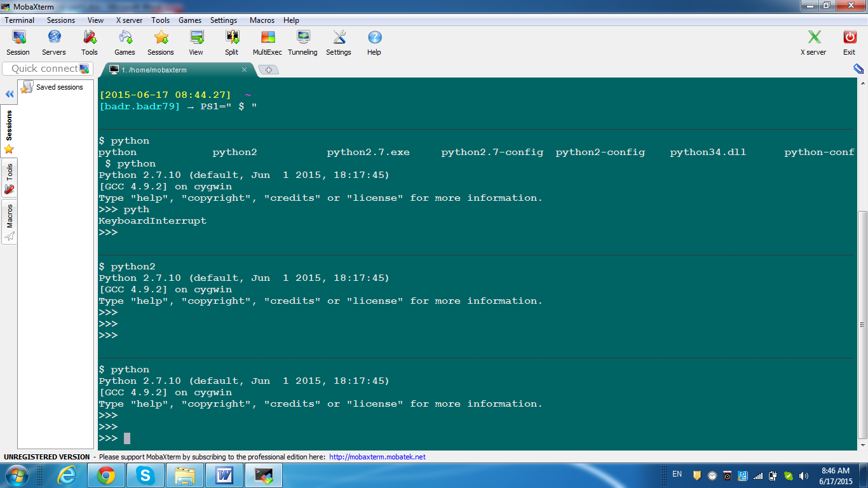Open the Tunneling toolbar icon
This screenshot has width=868, height=488.
[302, 43]
